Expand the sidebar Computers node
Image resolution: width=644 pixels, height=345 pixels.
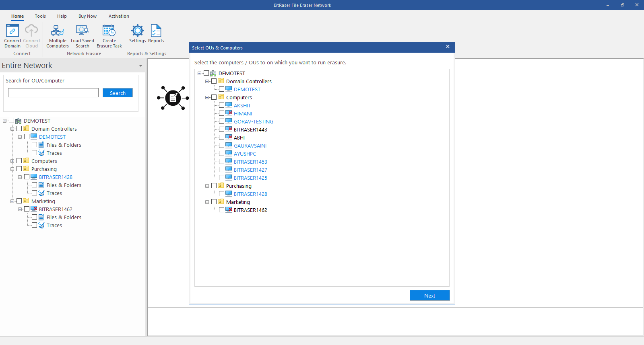12,161
